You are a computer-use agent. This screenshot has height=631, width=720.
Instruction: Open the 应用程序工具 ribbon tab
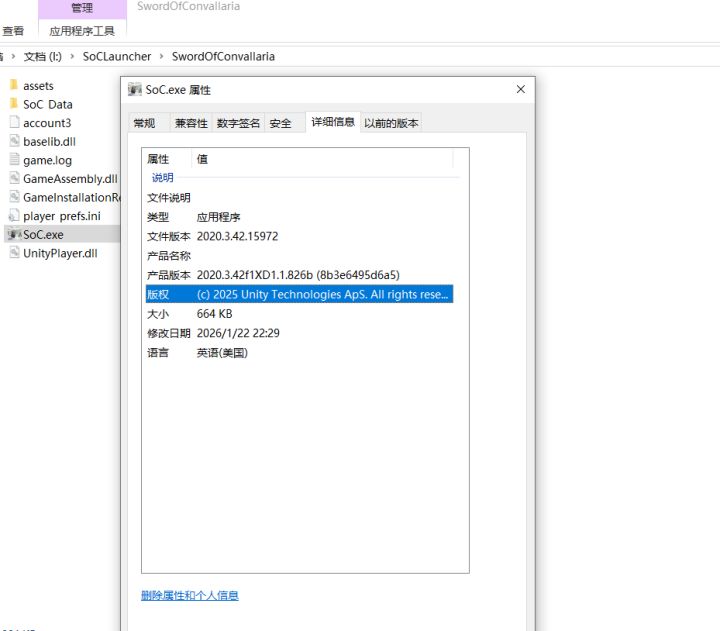click(82, 31)
